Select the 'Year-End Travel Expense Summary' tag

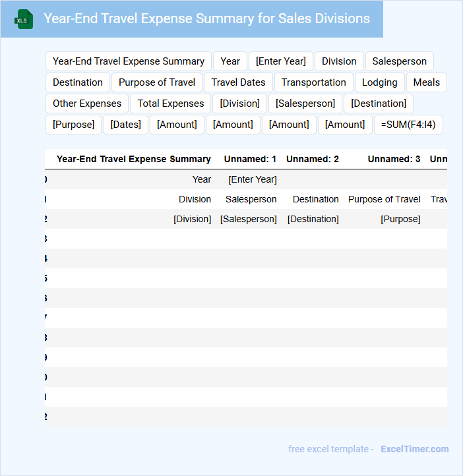point(129,61)
